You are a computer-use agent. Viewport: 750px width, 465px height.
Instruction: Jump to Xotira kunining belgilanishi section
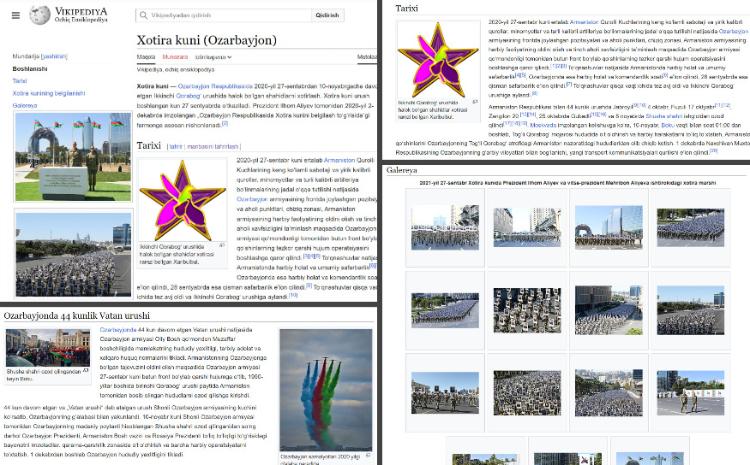pos(49,93)
